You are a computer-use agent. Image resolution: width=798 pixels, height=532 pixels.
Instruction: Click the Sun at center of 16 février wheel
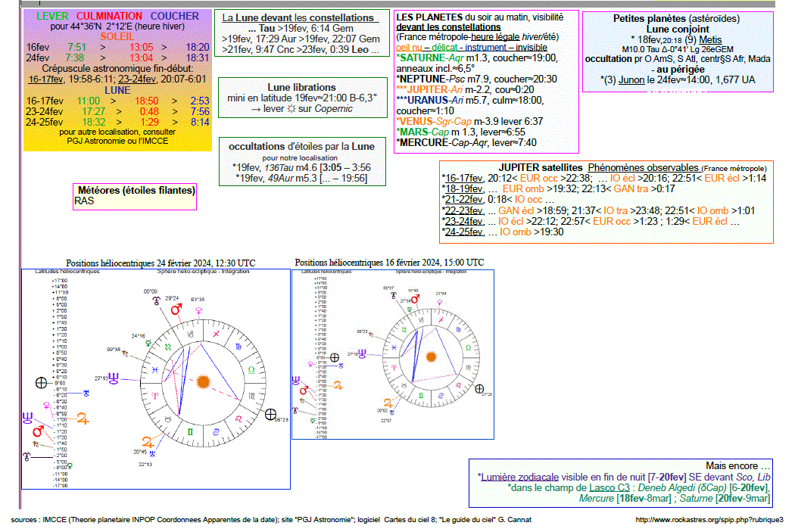(431, 357)
